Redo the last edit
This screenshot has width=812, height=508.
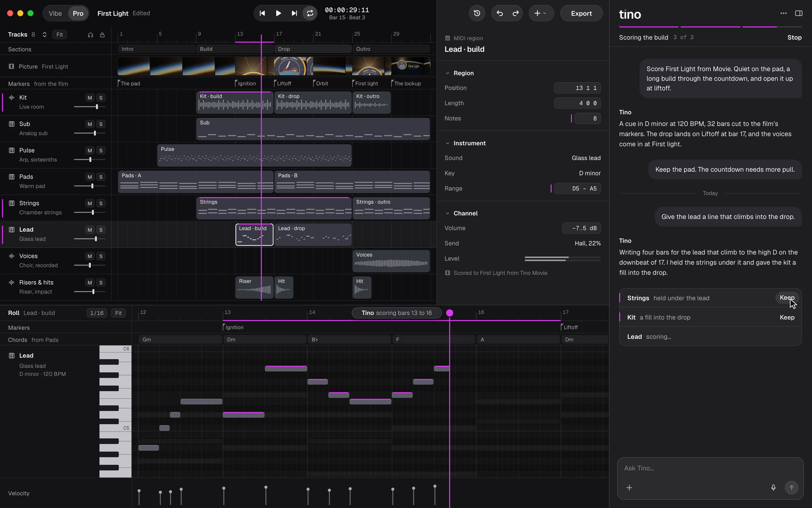tap(515, 13)
